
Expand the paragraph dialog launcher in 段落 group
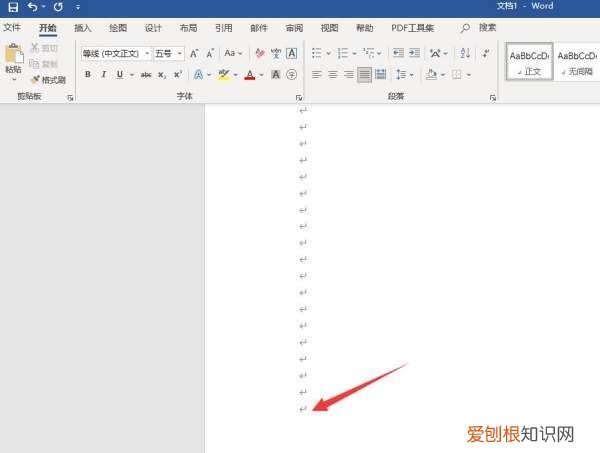(x=493, y=98)
